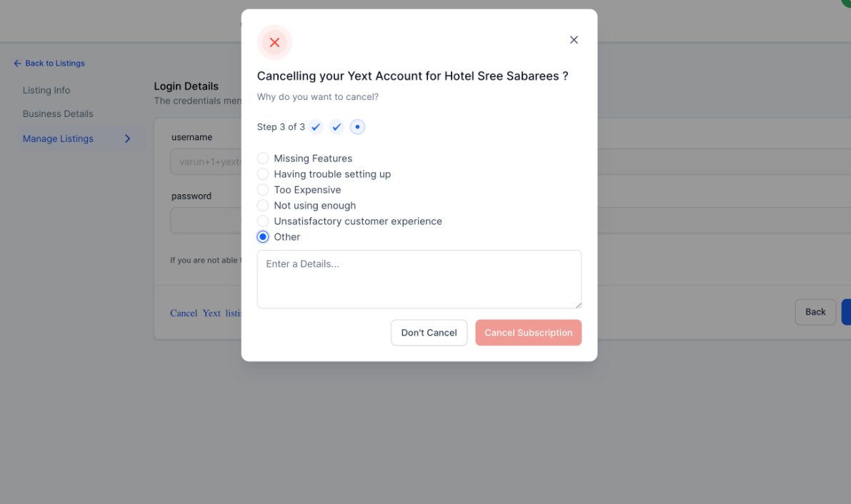Click the Login Details heading
The width and height of the screenshot is (851, 504).
click(x=186, y=86)
